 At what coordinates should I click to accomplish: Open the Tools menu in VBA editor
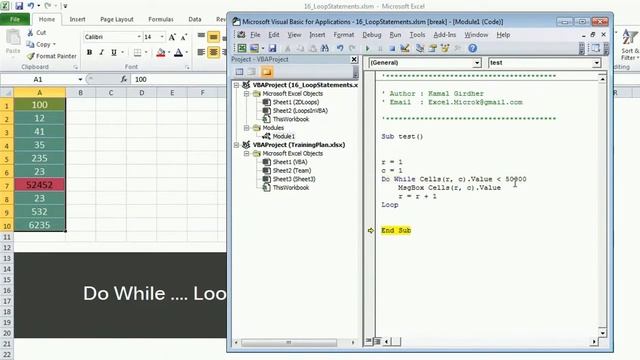(417, 35)
